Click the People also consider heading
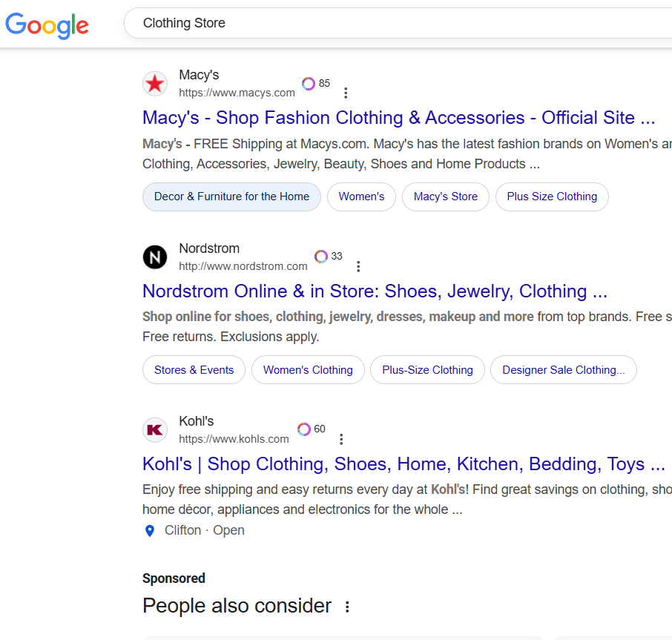 237,606
